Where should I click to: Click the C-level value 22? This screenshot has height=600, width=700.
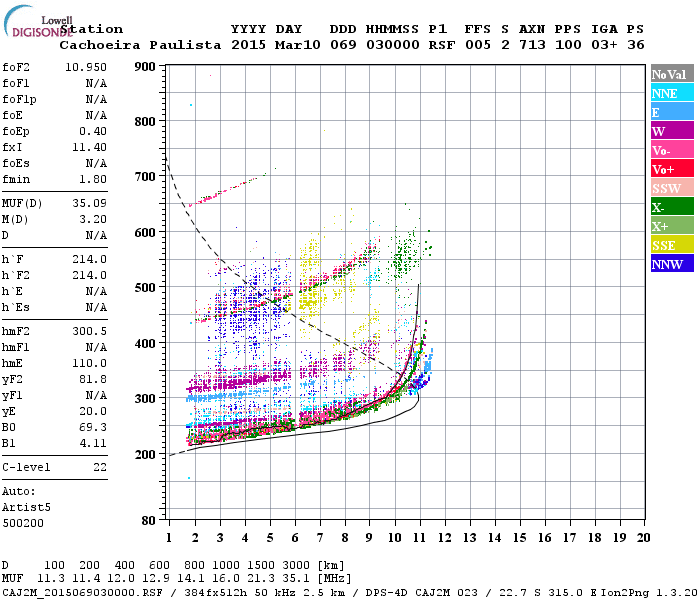[100, 467]
